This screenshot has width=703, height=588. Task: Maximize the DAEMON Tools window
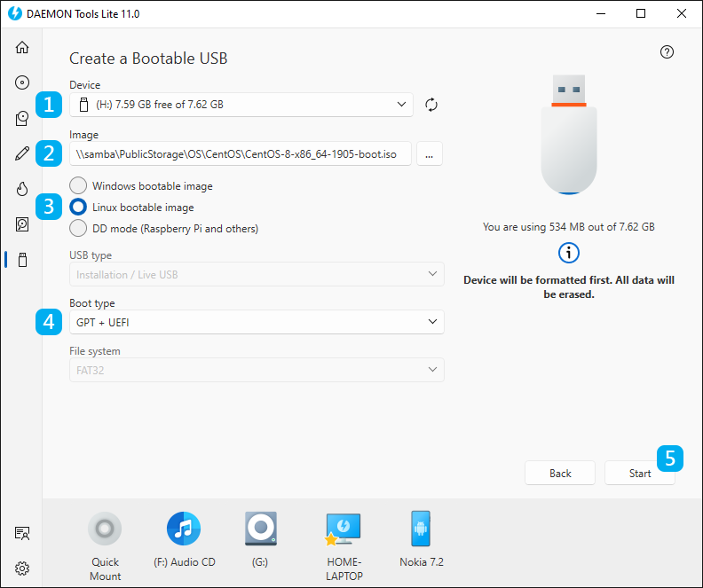pyautogui.click(x=641, y=13)
